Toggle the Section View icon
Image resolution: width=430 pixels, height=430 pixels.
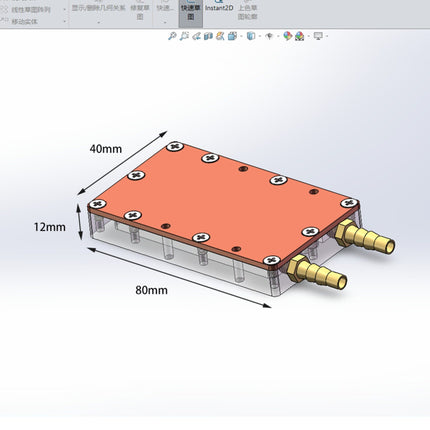(208, 36)
